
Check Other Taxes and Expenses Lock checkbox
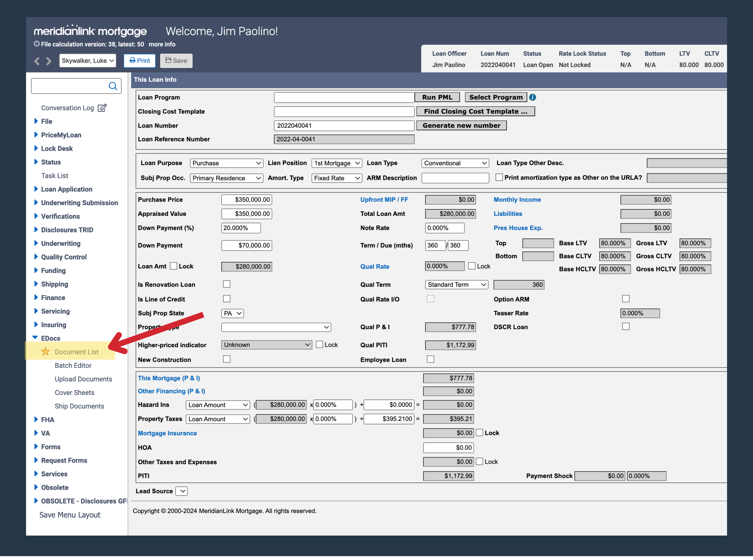pyautogui.click(x=479, y=461)
